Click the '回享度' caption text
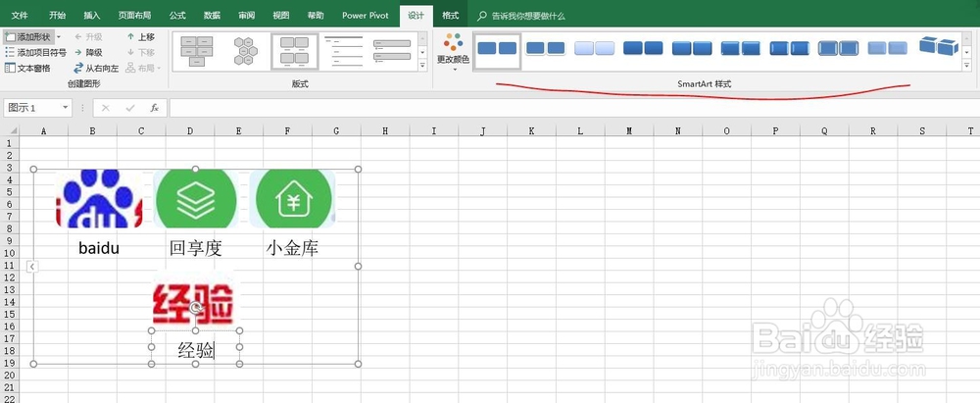 pos(196,248)
